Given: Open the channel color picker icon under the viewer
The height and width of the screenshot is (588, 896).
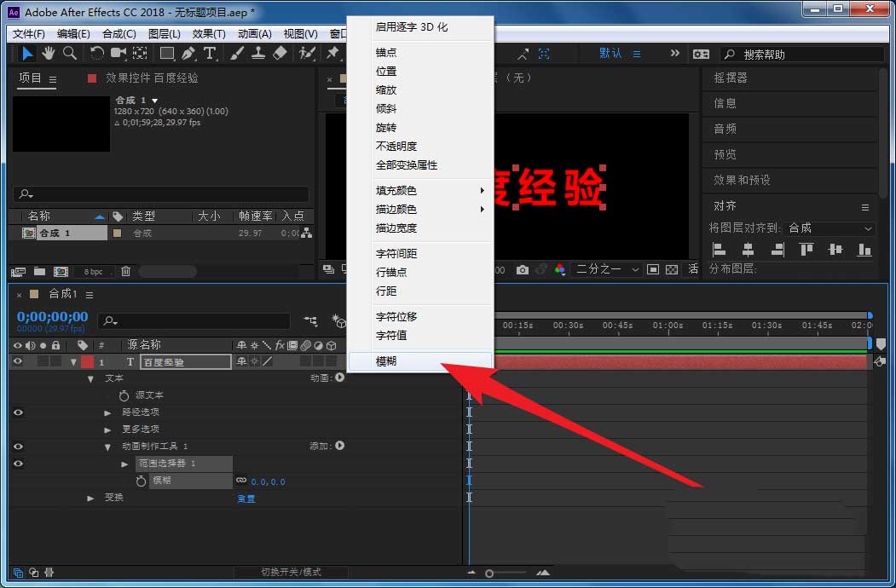Looking at the screenshot, I should point(561,268).
